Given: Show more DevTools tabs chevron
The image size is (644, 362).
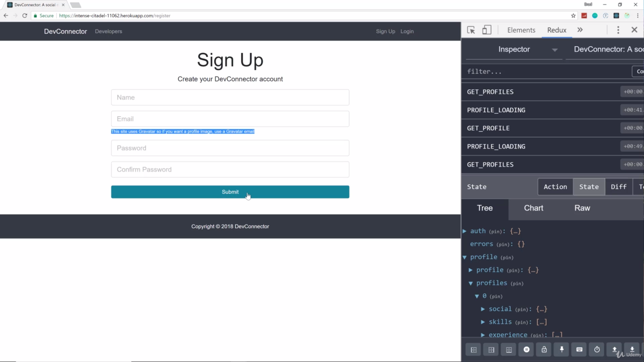Looking at the screenshot, I should tap(580, 30).
